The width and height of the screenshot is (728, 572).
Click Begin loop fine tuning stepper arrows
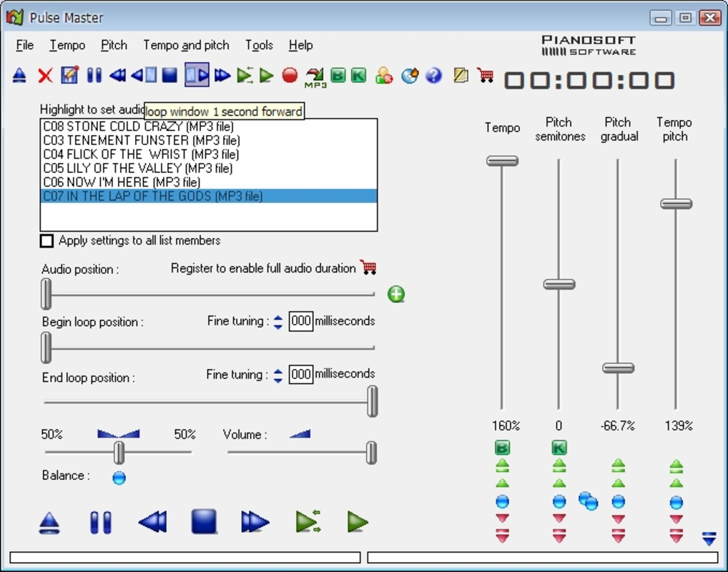pos(278,322)
